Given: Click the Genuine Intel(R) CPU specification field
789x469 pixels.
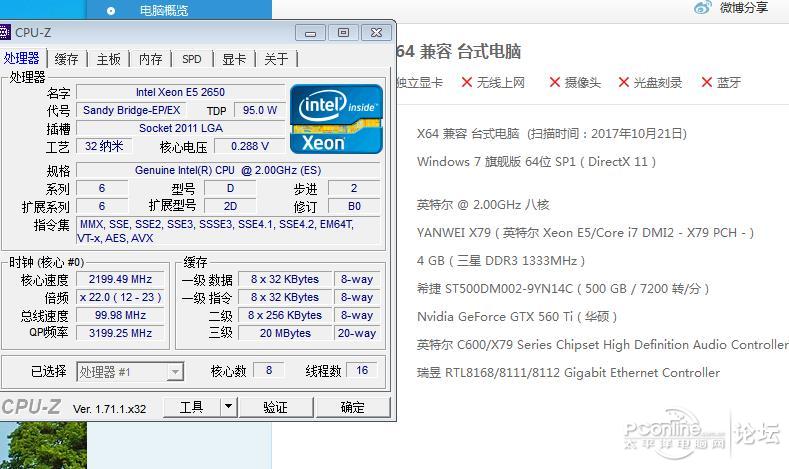Looking at the screenshot, I should (228, 170).
